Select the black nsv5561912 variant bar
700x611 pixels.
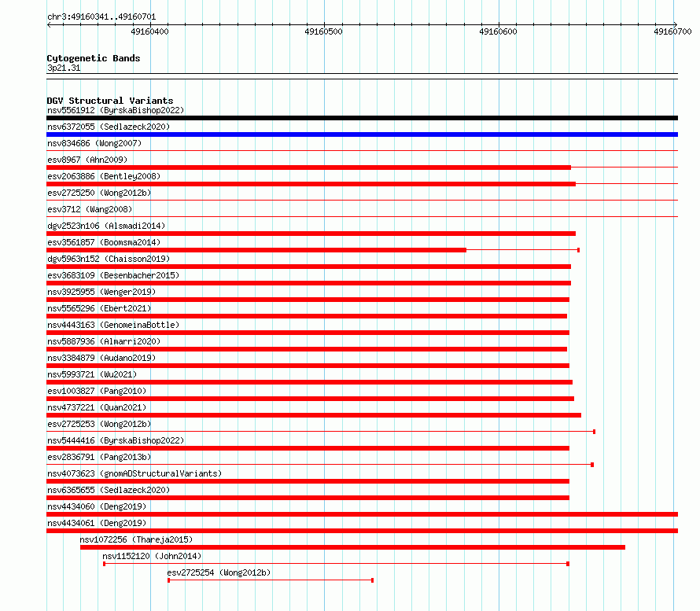pos(362,118)
